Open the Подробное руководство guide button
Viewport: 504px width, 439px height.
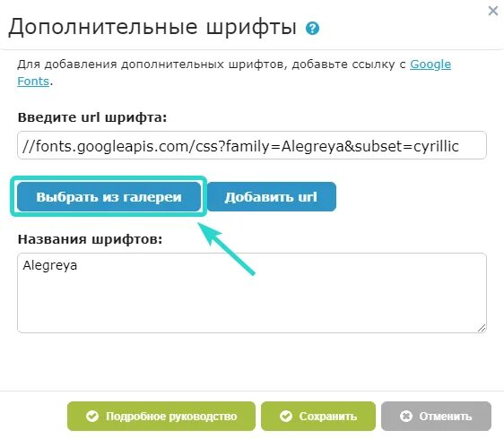tap(161, 417)
